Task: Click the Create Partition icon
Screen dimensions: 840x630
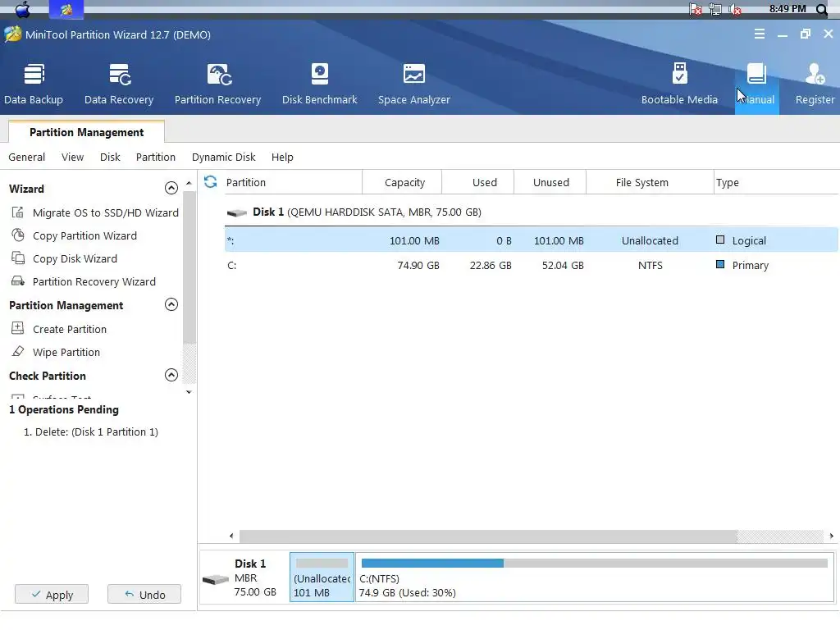Action: coord(18,328)
